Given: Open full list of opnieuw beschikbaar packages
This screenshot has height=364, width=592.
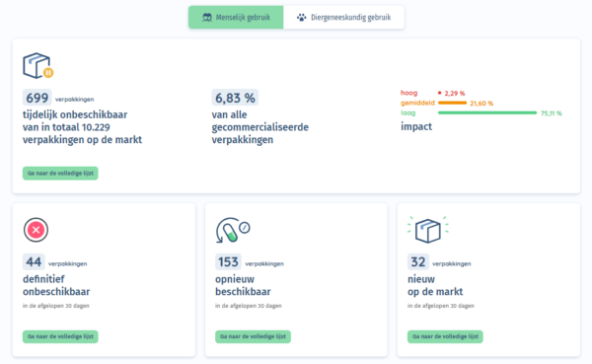Looking at the screenshot, I should 253,336.
